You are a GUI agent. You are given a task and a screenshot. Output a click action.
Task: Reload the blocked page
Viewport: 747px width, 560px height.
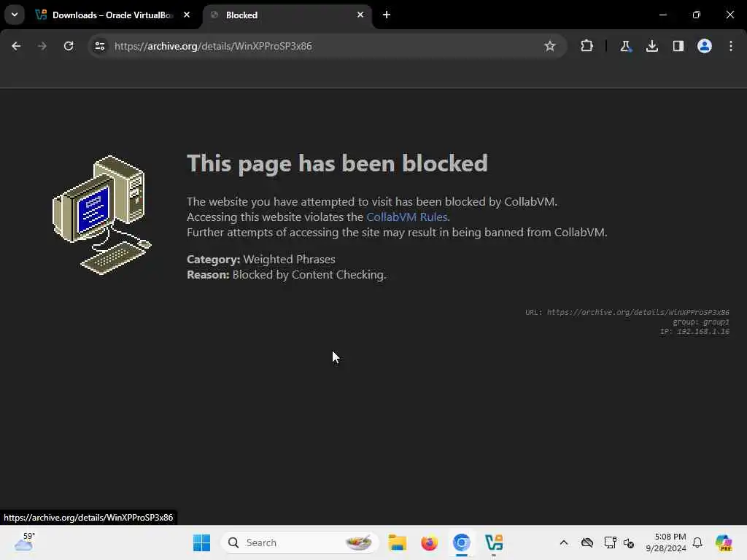pyautogui.click(x=69, y=46)
